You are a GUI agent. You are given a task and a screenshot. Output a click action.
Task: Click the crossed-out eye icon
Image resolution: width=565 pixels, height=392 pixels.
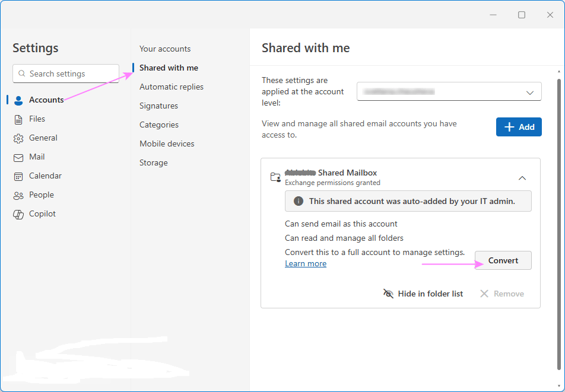388,294
